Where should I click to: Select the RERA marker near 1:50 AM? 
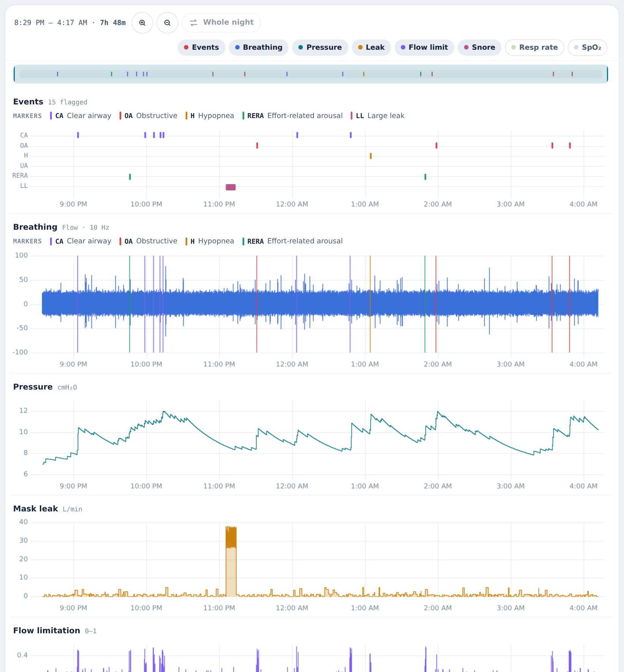pyautogui.click(x=425, y=177)
